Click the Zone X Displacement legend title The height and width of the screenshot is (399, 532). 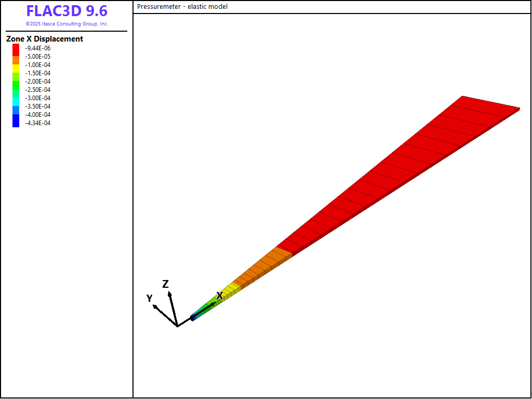pos(45,39)
